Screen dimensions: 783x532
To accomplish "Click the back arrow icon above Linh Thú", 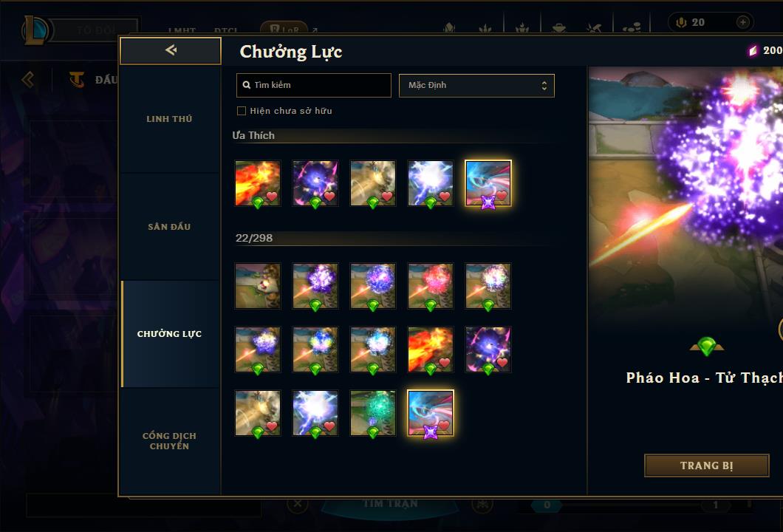I will click(x=171, y=50).
